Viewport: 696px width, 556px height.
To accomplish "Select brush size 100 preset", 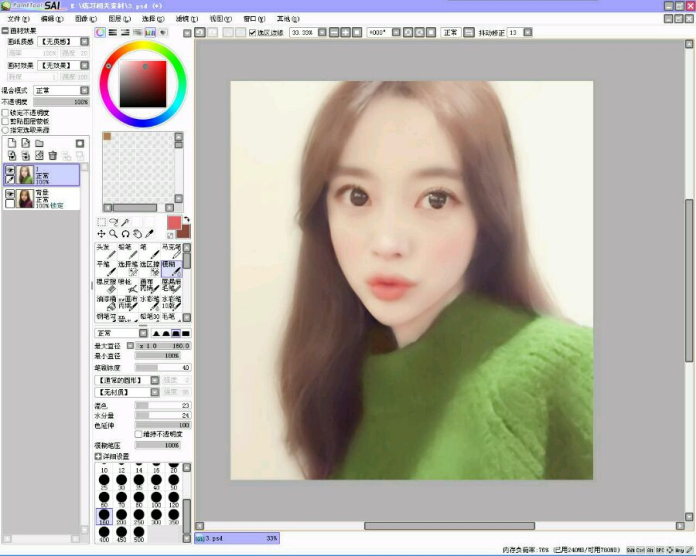I will [156, 499].
